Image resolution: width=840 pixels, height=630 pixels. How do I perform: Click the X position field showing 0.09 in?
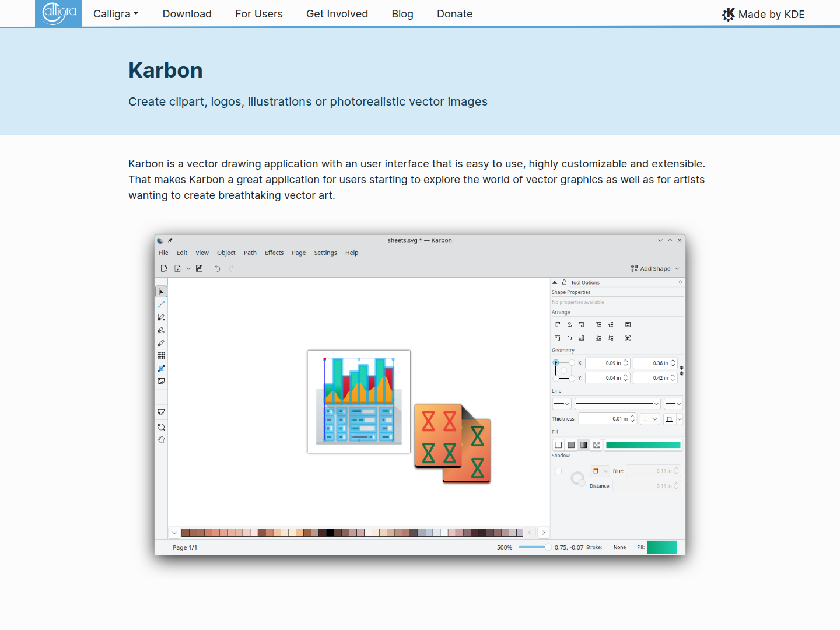tap(607, 363)
